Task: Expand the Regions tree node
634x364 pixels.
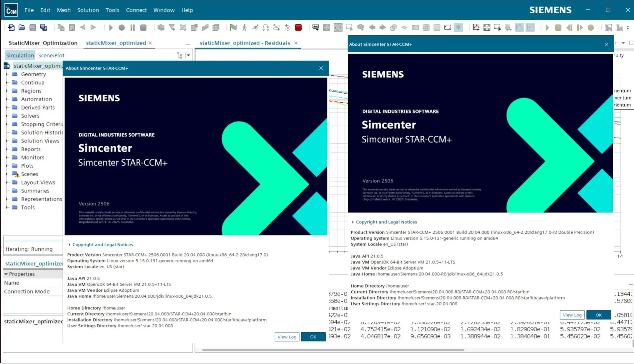Action: 7,91
